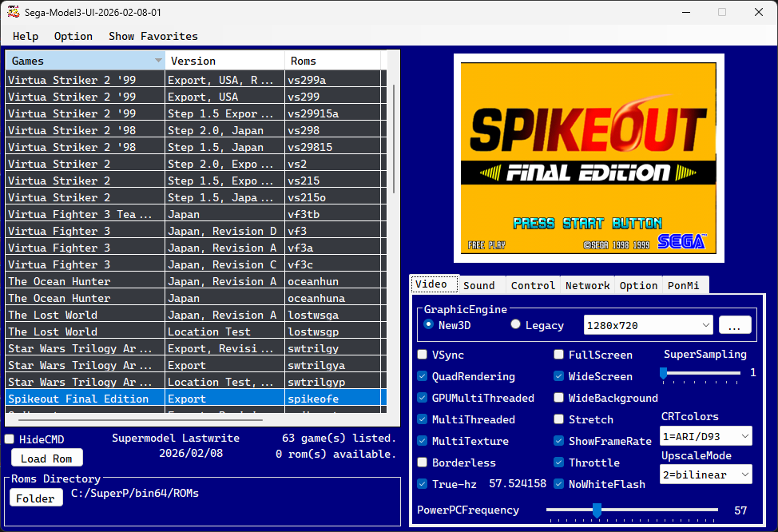This screenshot has width=778, height=532.
Task: Click the Spikeout Final Edition preview image
Action: pyautogui.click(x=589, y=157)
